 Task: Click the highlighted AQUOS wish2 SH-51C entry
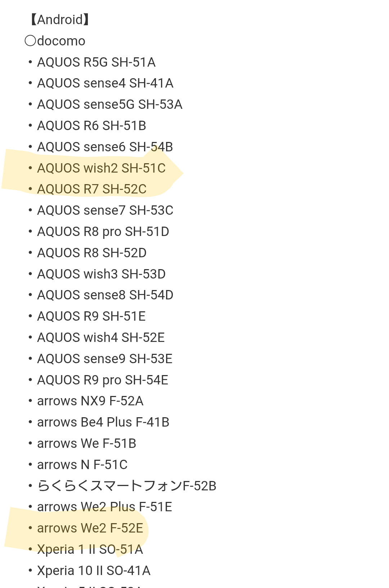101,168
